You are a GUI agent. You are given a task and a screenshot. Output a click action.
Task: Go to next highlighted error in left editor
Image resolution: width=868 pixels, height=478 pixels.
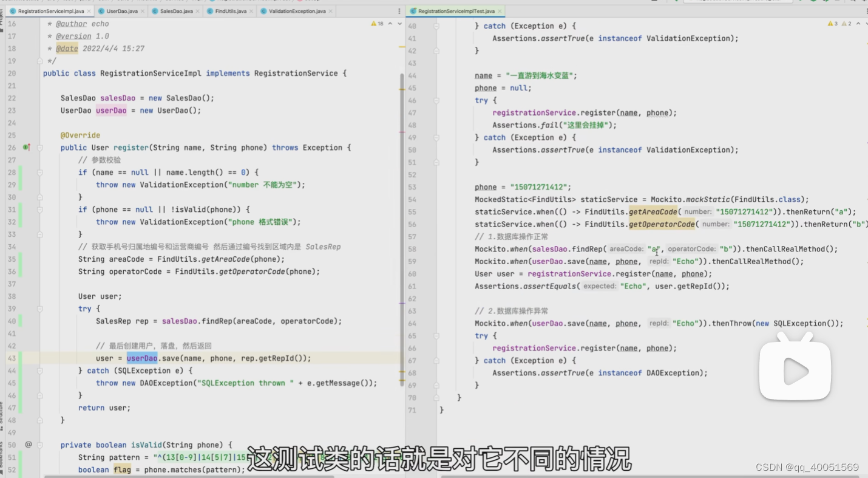pos(399,24)
